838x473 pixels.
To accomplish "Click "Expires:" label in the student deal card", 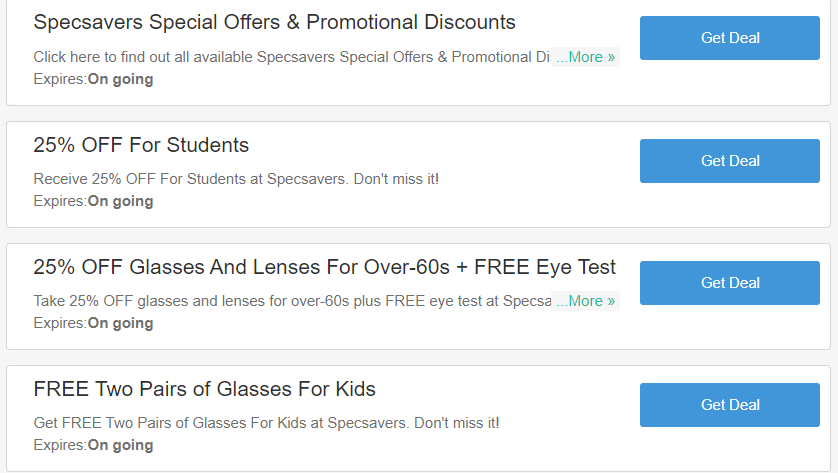I will coord(60,201).
